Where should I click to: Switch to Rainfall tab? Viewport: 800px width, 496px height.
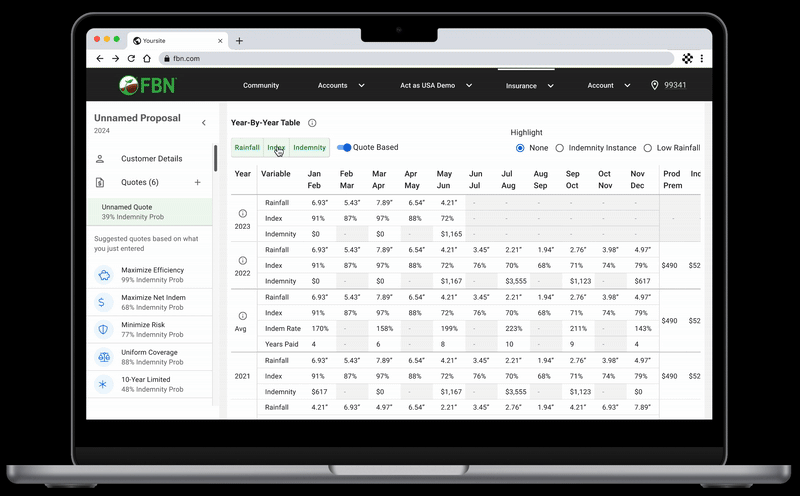[247, 147]
